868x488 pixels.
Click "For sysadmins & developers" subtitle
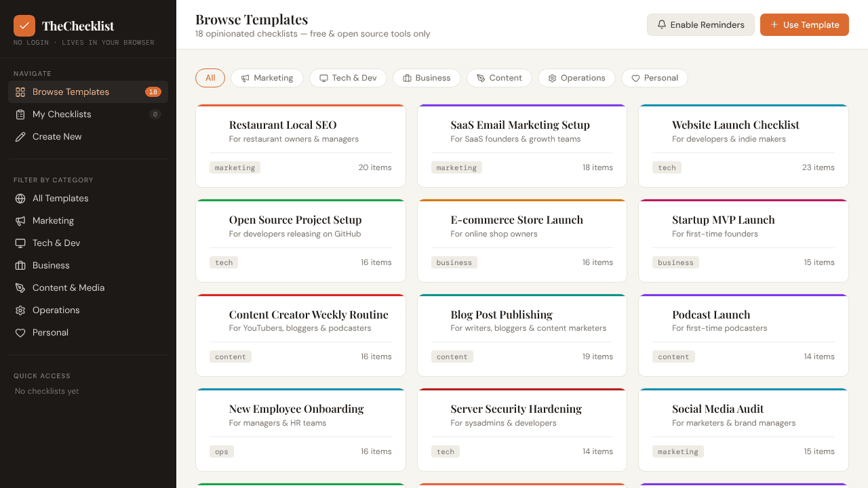[503, 423]
